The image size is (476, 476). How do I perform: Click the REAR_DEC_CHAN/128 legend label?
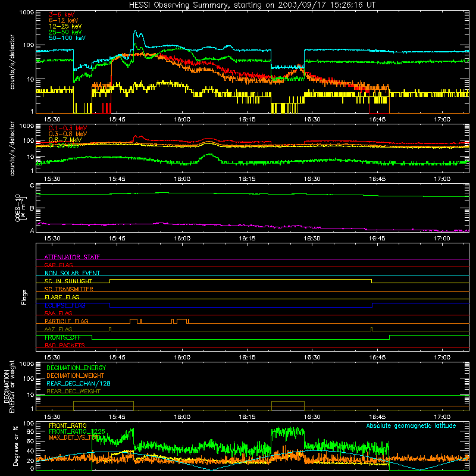point(79,383)
